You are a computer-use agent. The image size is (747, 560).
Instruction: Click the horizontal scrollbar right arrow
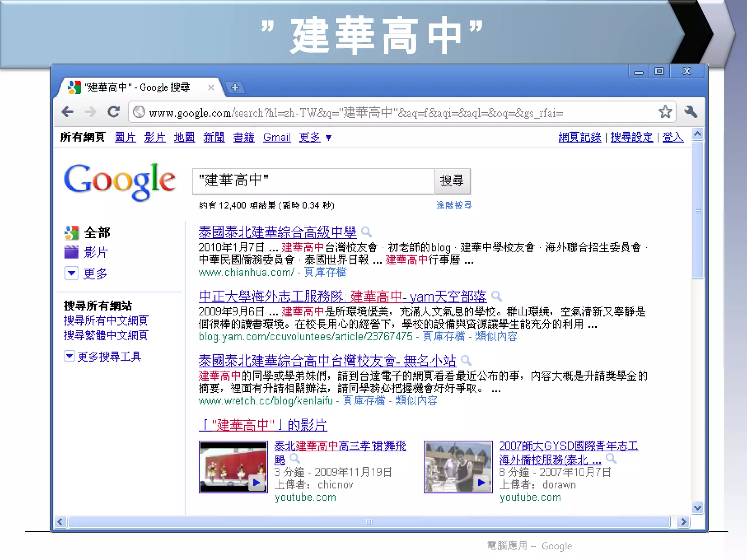[684, 522]
